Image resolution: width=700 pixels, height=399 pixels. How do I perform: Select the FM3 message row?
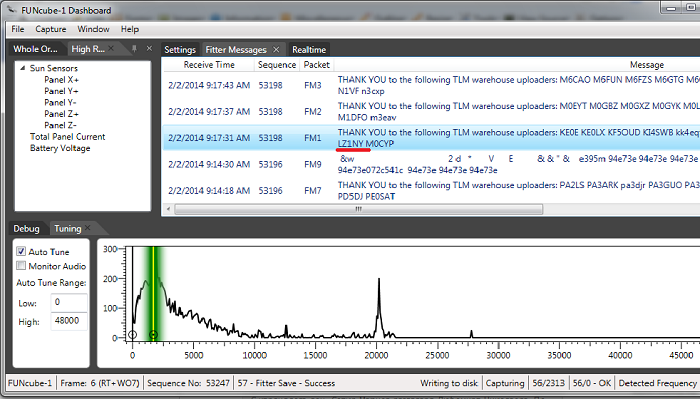tap(431, 85)
